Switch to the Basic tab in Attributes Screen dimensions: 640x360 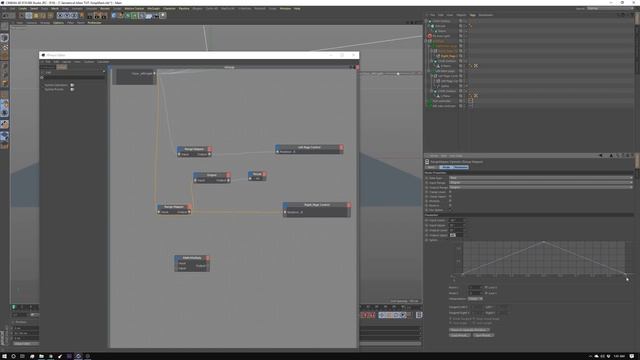pos(431,167)
